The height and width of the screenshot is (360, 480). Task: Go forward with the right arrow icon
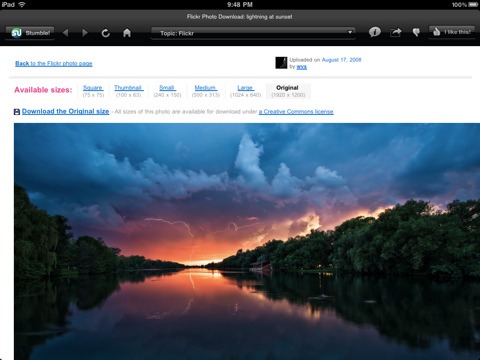[x=85, y=33]
